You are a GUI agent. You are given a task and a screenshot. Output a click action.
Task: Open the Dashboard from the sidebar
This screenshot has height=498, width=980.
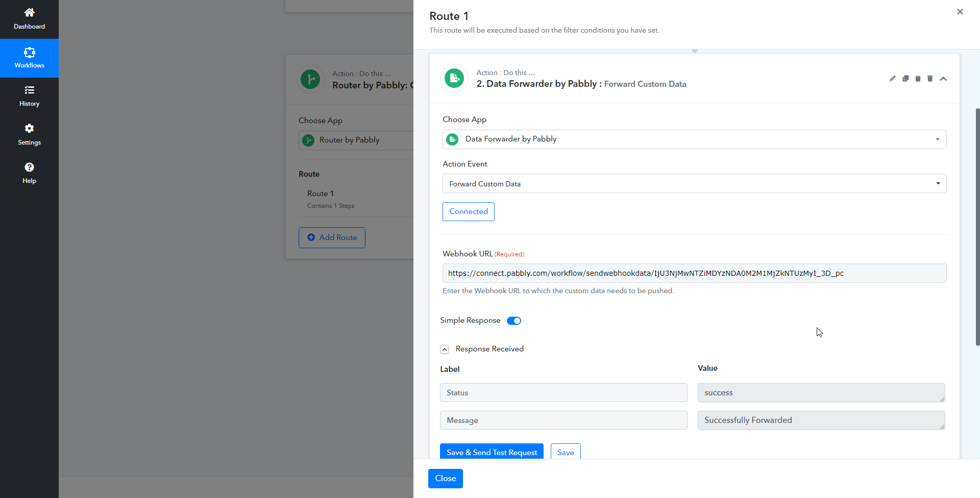pos(29,19)
